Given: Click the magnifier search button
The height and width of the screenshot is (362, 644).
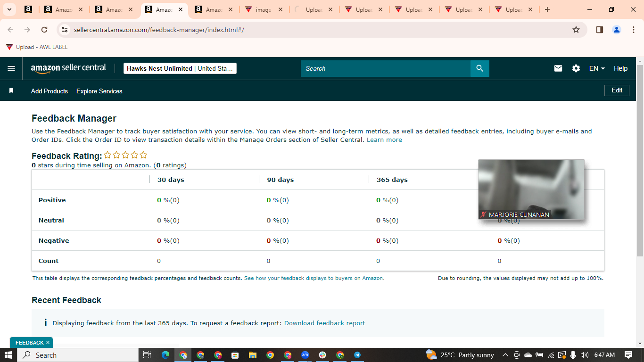Looking at the screenshot, I should [480, 68].
